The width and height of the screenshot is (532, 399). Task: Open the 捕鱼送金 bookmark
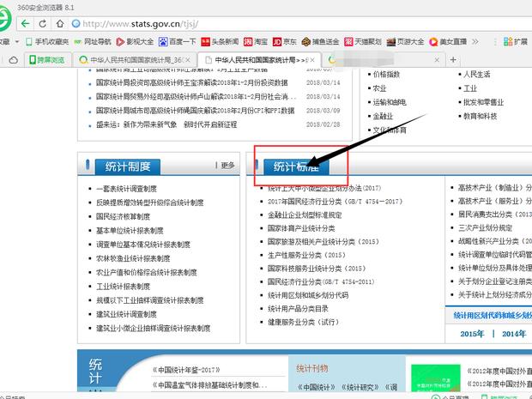point(320,42)
